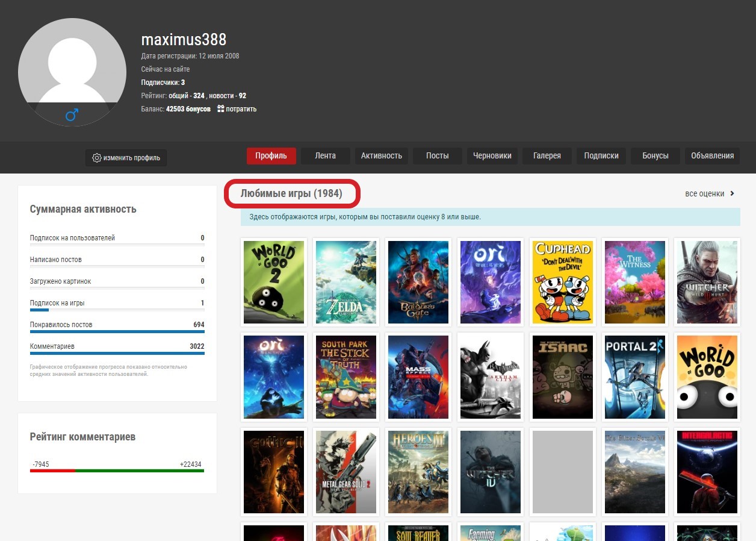Open The Witness game cover
This screenshot has height=541, width=756.
635,282
